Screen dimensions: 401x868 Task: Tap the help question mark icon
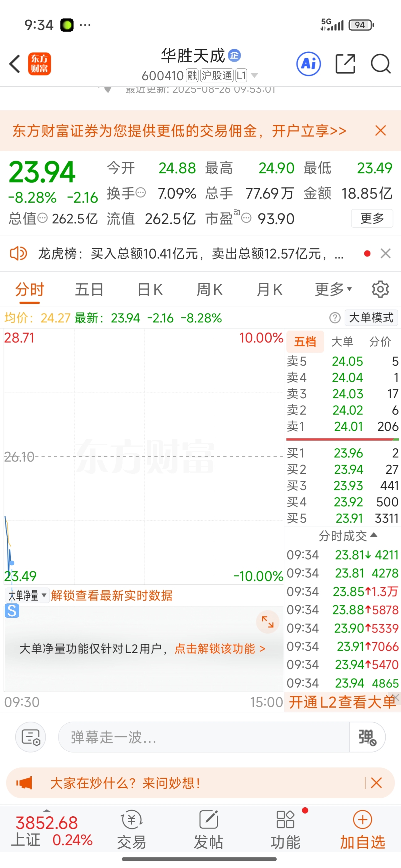pyautogui.click(x=335, y=318)
